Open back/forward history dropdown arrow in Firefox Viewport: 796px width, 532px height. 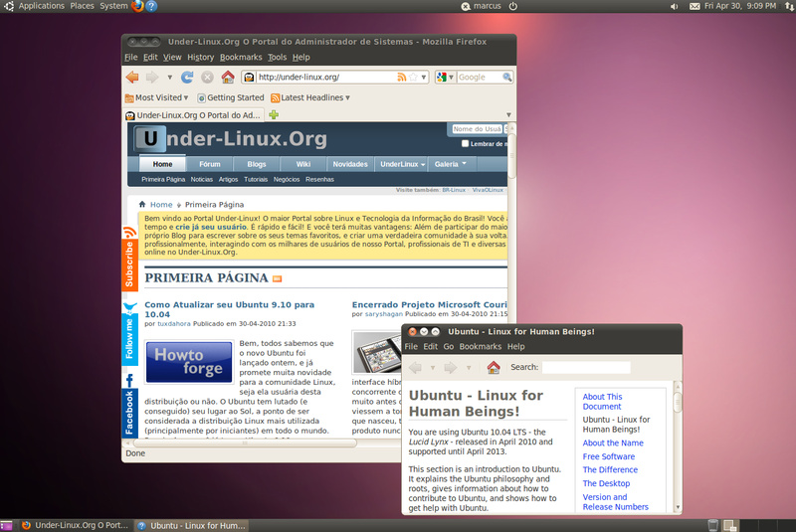[x=169, y=78]
